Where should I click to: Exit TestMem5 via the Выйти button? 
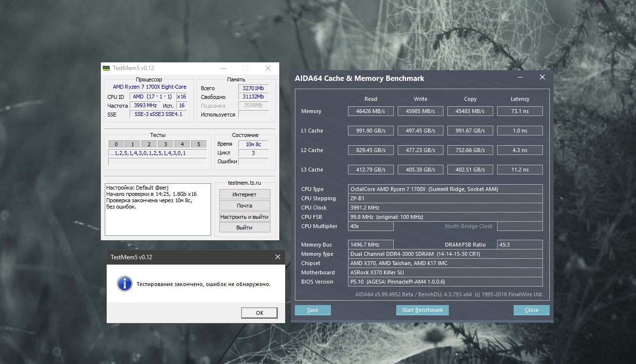click(245, 228)
